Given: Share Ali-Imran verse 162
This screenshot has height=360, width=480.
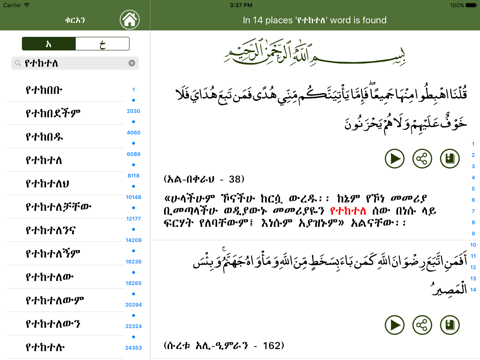Looking at the screenshot, I should point(422,325).
